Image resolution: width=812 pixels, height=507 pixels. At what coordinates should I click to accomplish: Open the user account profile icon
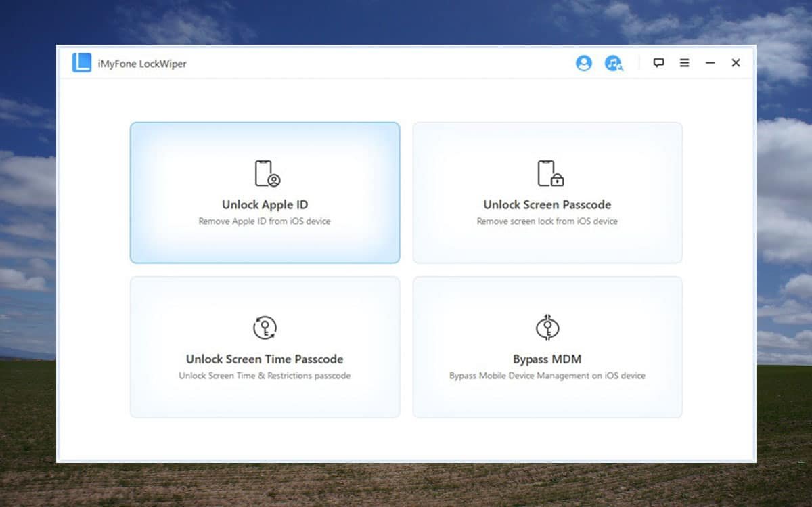pyautogui.click(x=583, y=63)
